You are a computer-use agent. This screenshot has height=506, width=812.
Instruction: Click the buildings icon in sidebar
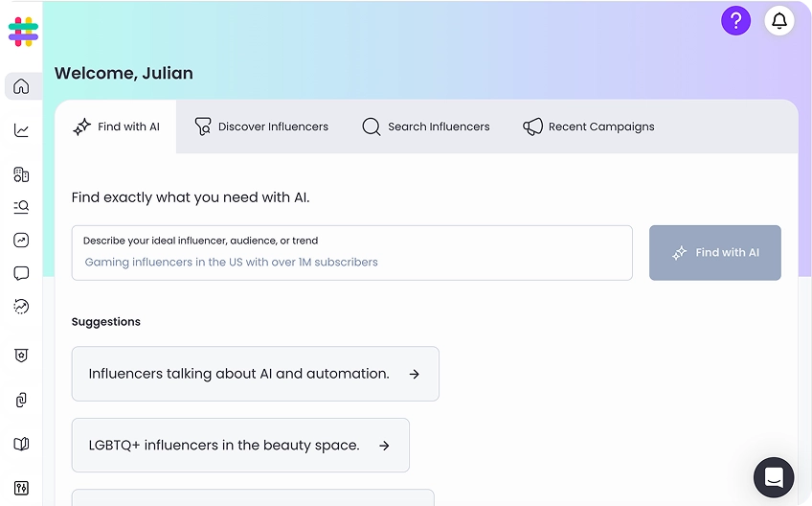21,174
